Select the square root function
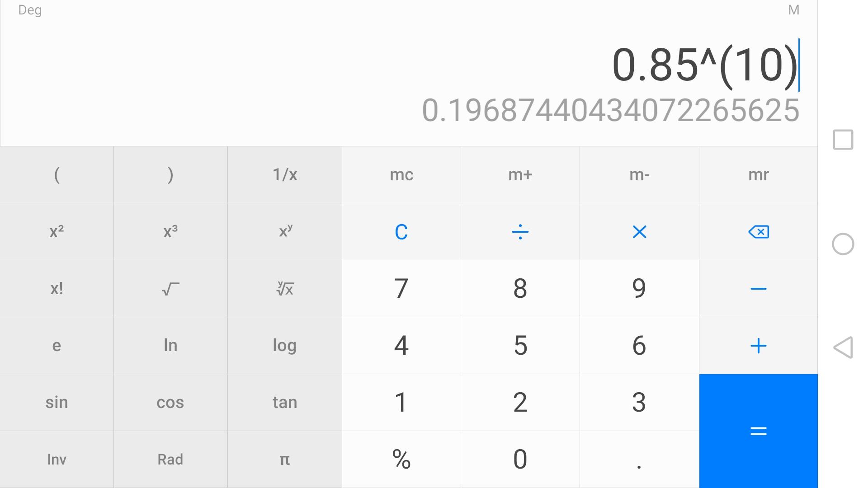The height and width of the screenshot is (488, 868). click(170, 289)
